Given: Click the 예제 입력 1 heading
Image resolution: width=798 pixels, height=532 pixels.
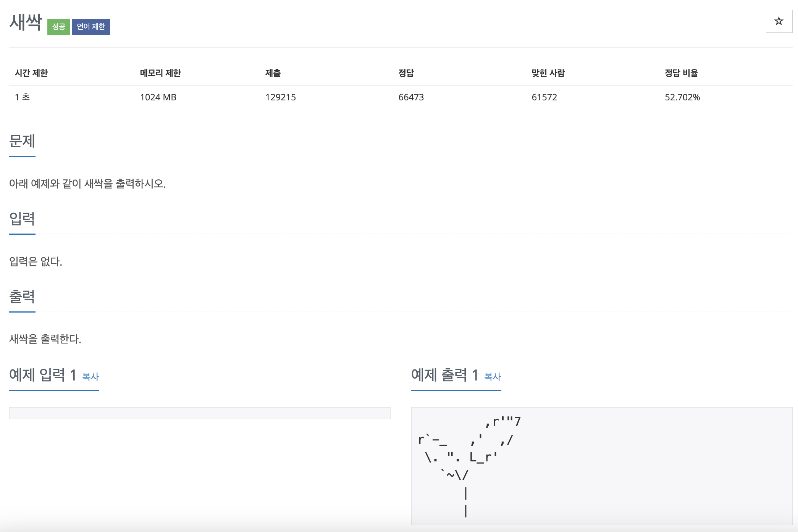Looking at the screenshot, I should (43, 375).
